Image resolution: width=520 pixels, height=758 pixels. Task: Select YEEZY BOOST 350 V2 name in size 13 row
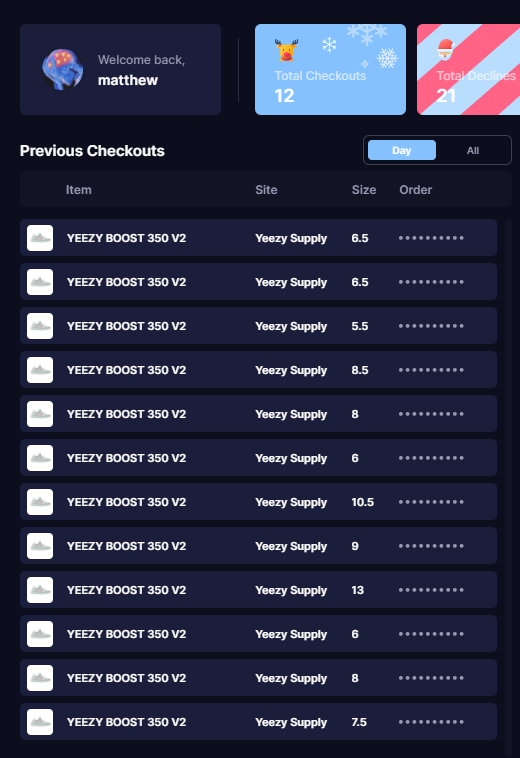click(127, 590)
